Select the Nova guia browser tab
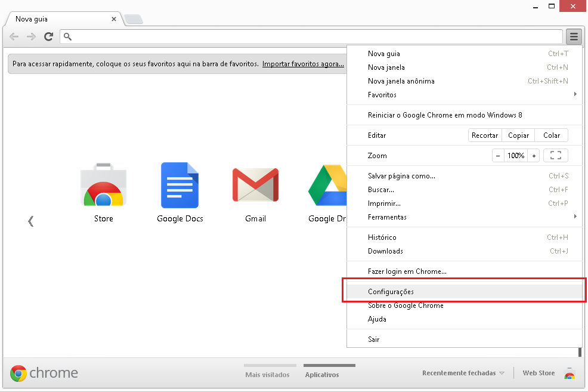This screenshot has width=588, height=392. 64,18
